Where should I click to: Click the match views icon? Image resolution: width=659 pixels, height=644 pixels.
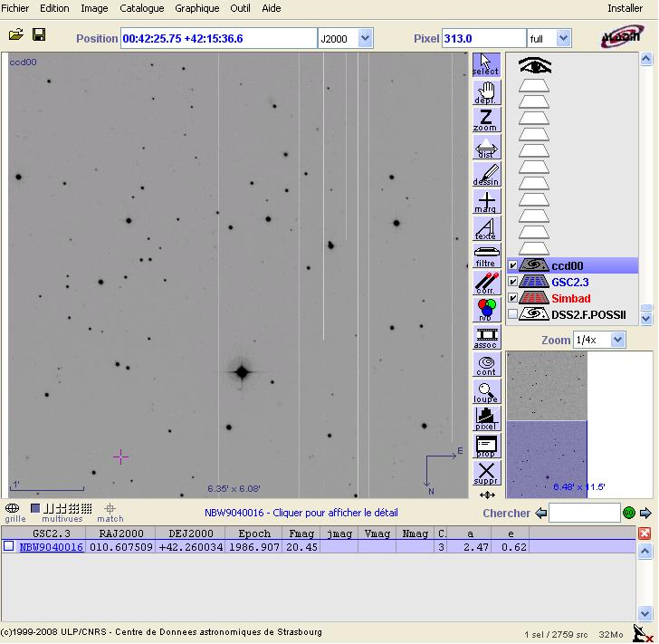[x=110, y=513]
